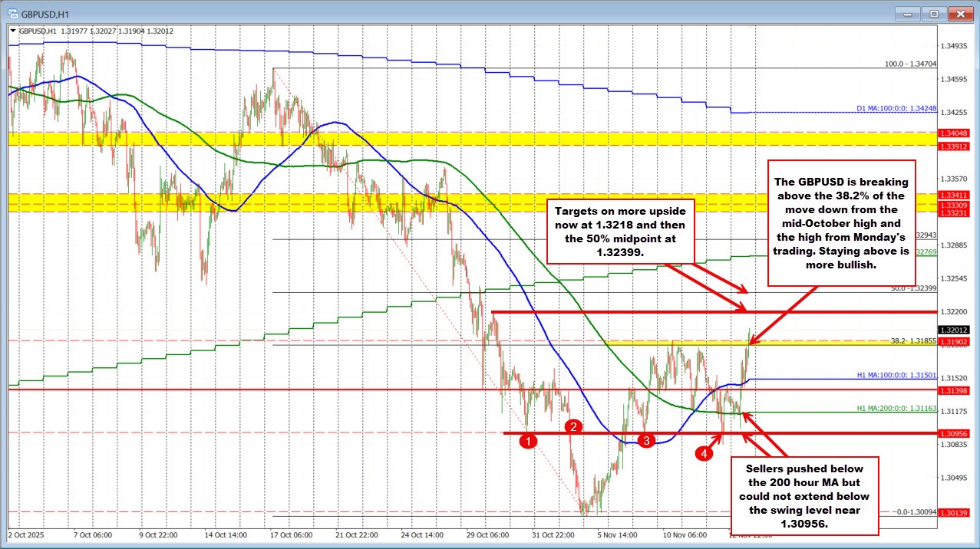
Task: Click the GBPUSD chart icon in the title bar
Action: click(14, 13)
